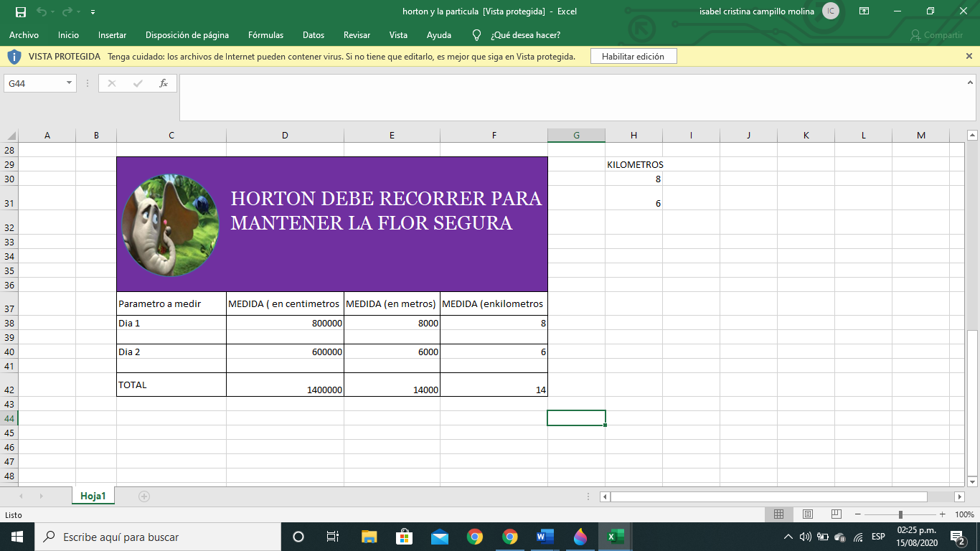
Task: Click the Ribbon Display Options icon
Action: click(x=864, y=11)
